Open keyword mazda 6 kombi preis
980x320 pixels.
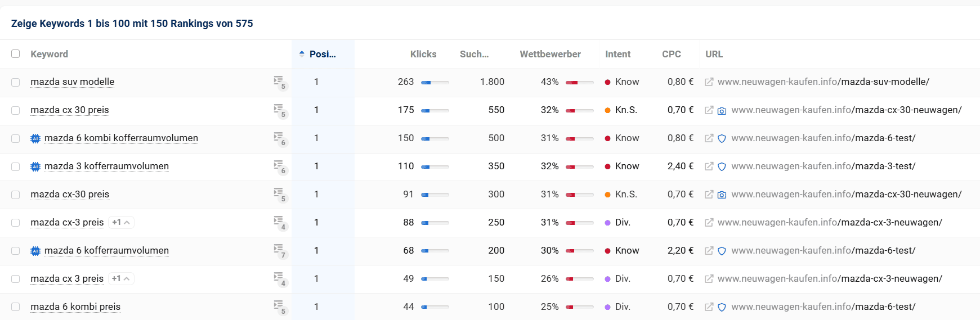coord(75,307)
